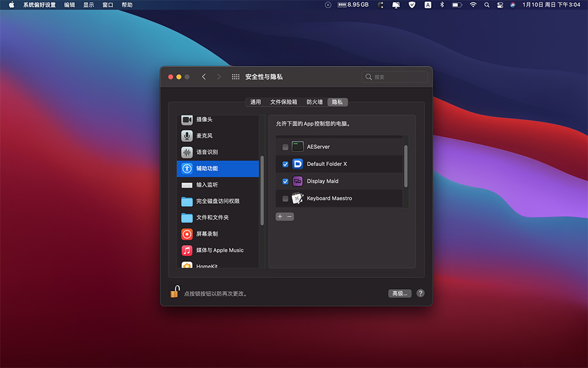
Task: Uncheck the Default Folder X checkbox
Action: click(285, 164)
